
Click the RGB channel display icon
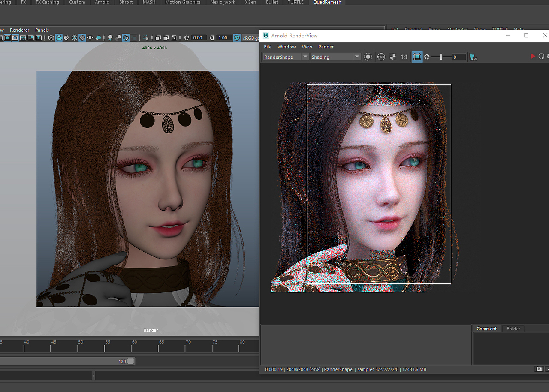tap(381, 57)
